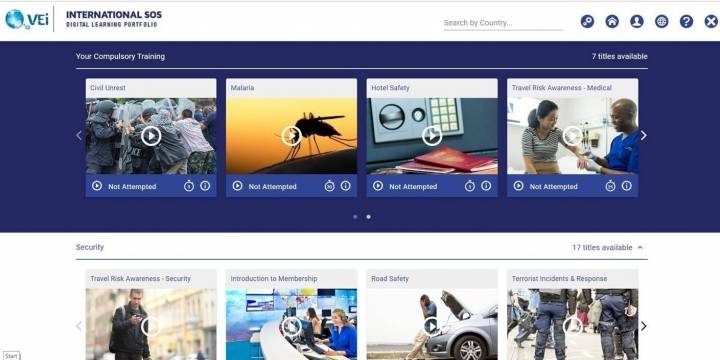Click info icon on Malaria card
The height and width of the screenshot is (360, 720).
(345, 186)
